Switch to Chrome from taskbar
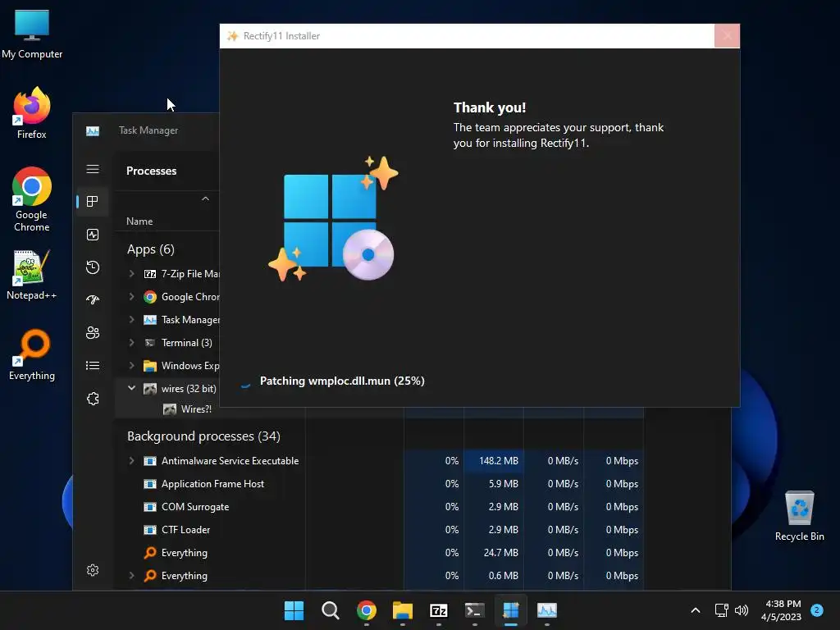 [x=367, y=610]
